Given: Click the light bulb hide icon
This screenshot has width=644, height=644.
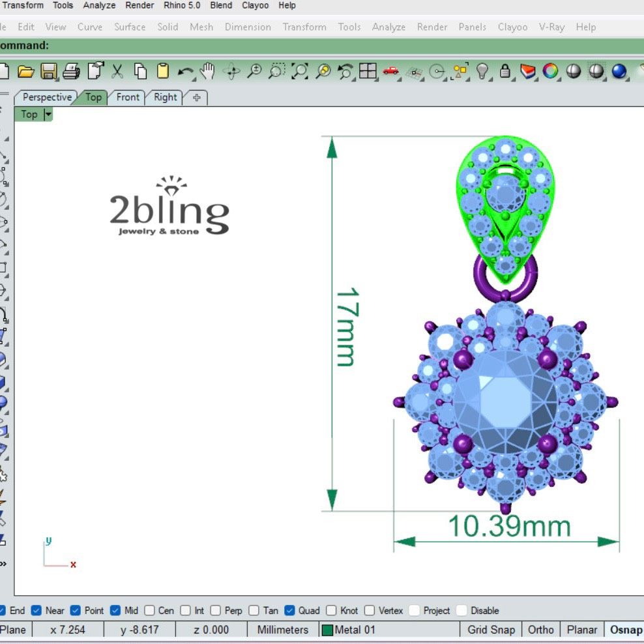Looking at the screenshot, I should tap(482, 71).
